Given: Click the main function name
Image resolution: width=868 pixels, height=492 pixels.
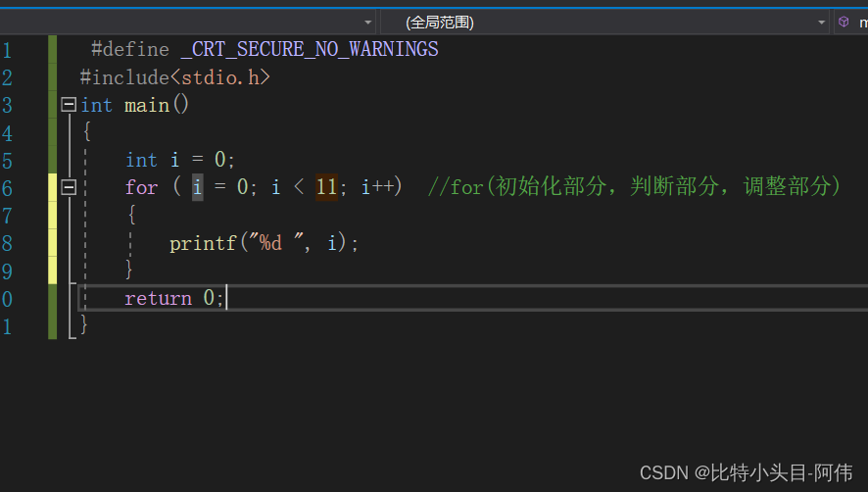Looking at the screenshot, I should pos(147,105).
